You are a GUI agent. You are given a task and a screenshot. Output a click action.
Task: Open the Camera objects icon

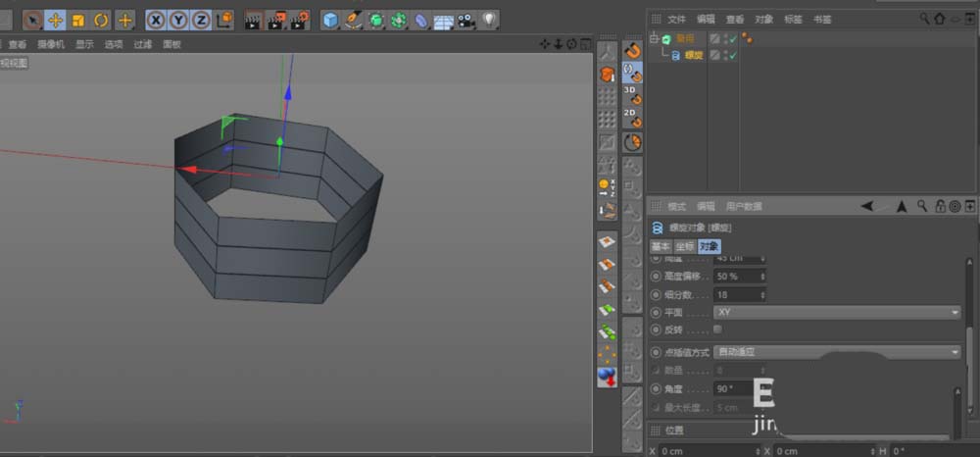465,20
